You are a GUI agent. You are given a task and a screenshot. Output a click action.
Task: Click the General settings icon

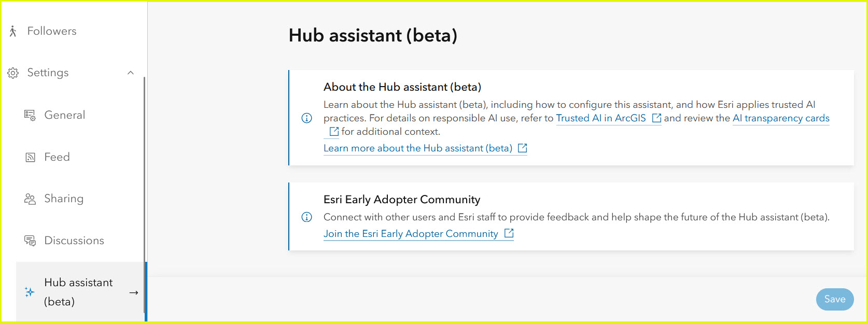pos(30,115)
